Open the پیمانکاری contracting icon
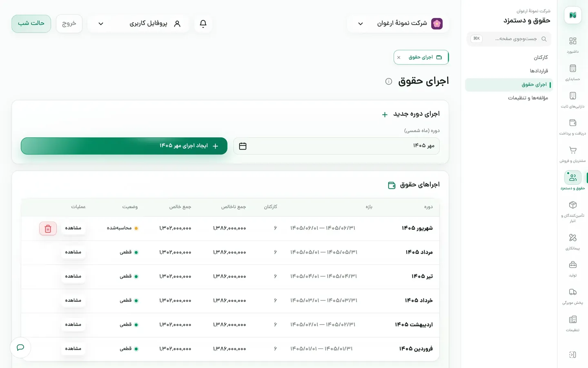 pos(572,238)
